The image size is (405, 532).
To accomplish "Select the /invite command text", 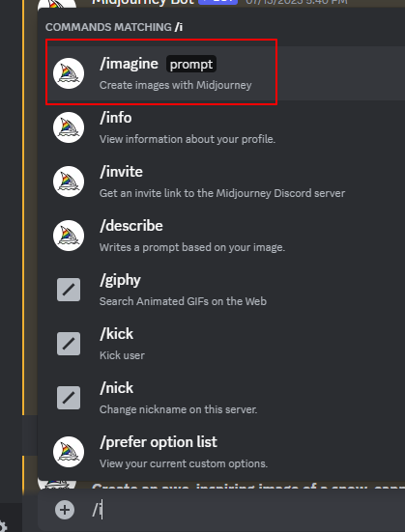I will (121, 172).
